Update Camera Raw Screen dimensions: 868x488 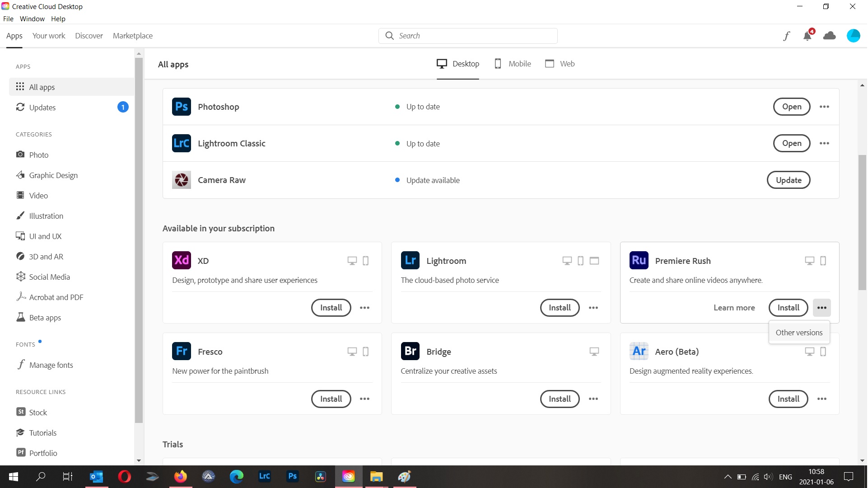click(x=789, y=180)
